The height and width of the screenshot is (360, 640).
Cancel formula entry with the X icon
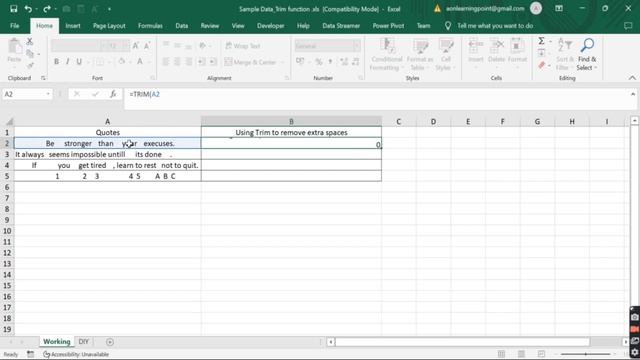pos(76,94)
